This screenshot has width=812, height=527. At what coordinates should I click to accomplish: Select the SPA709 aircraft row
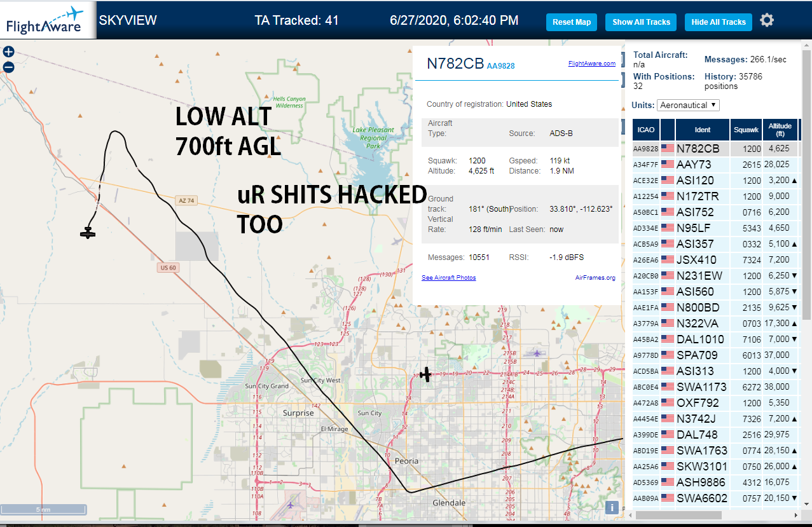pyautogui.click(x=715, y=355)
